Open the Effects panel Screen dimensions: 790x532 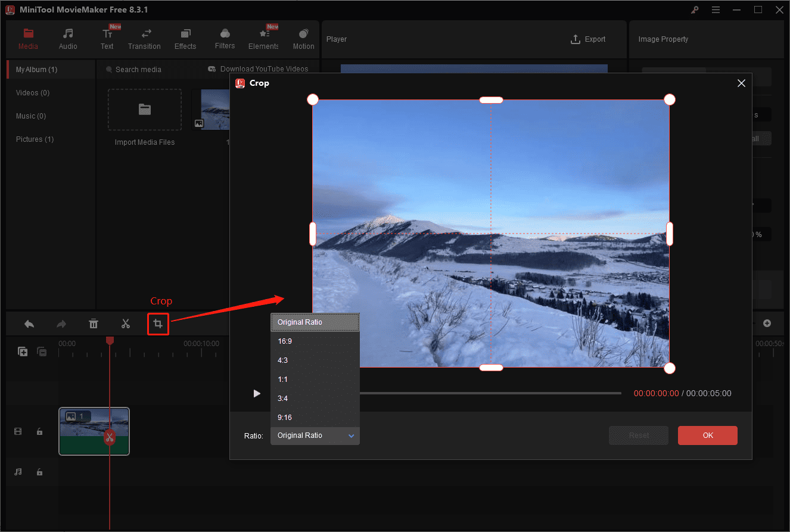[x=185, y=39]
